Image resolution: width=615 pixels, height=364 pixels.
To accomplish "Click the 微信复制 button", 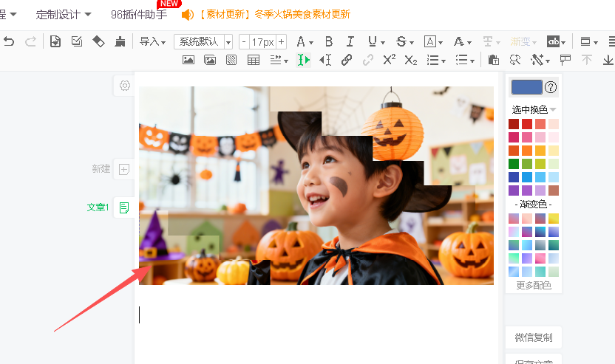I will click(533, 337).
